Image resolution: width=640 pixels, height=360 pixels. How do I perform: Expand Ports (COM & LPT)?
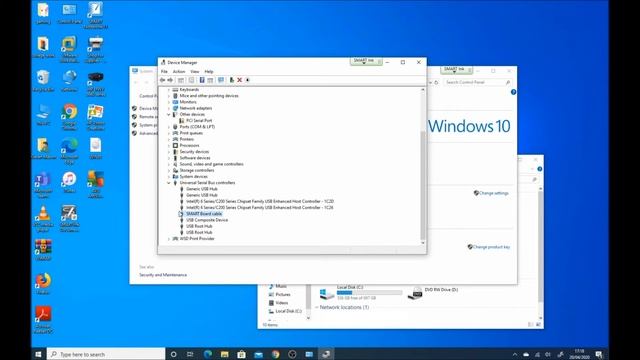[x=169, y=127]
